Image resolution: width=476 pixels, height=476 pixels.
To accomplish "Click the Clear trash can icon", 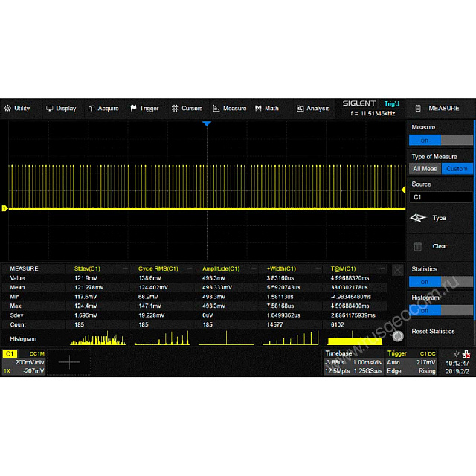I will coord(418,246).
